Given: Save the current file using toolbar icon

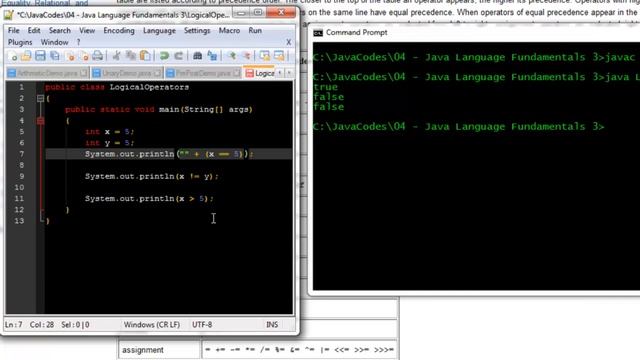Looking at the screenshot, I should [x=40, y=56].
